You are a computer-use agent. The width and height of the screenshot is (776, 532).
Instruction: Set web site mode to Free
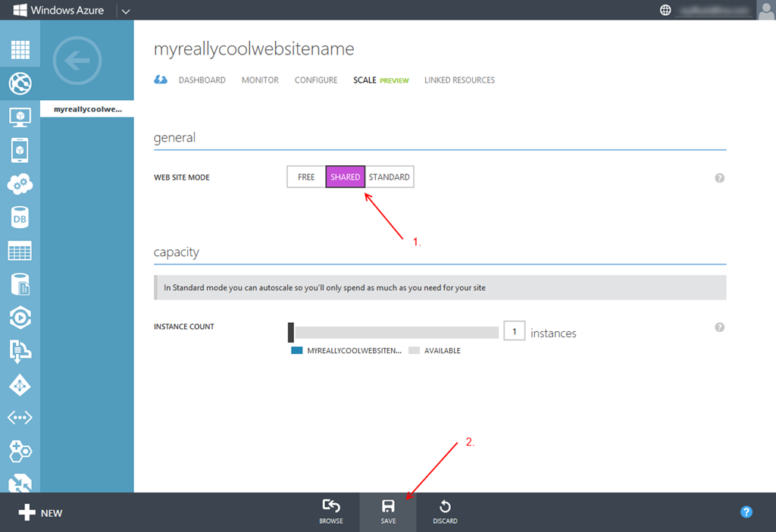[306, 177]
